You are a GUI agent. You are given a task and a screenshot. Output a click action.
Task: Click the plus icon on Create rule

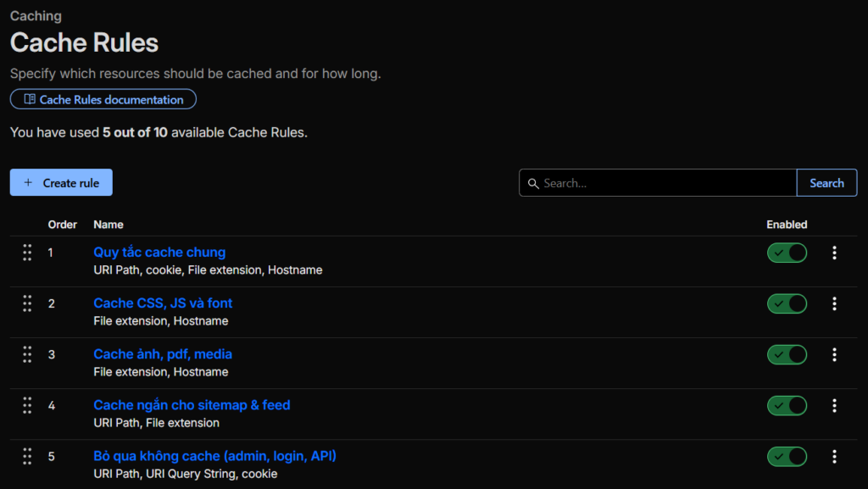coord(28,183)
